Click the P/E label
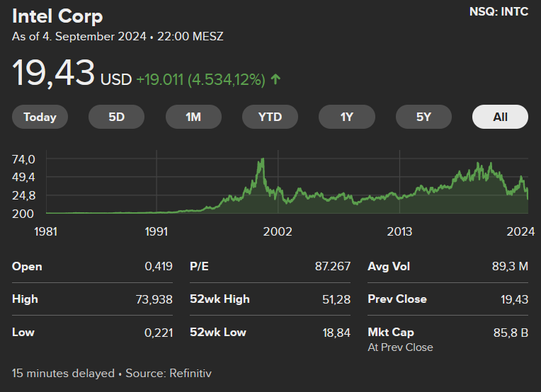This screenshot has height=392, width=541. pos(199,267)
